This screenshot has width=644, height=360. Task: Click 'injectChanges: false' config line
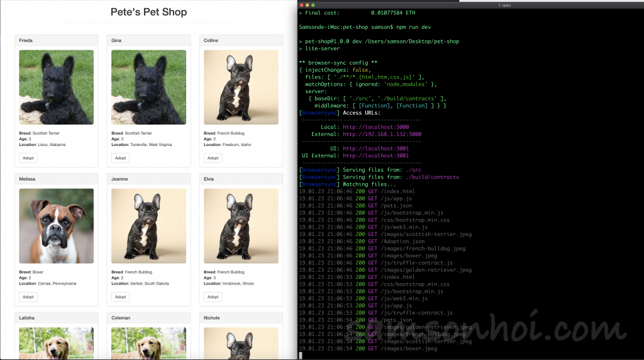tap(335, 70)
